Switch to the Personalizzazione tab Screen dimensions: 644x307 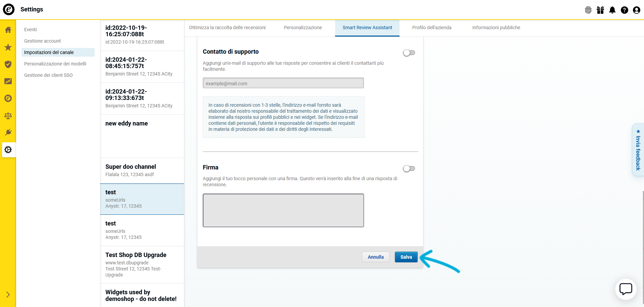[x=303, y=28]
